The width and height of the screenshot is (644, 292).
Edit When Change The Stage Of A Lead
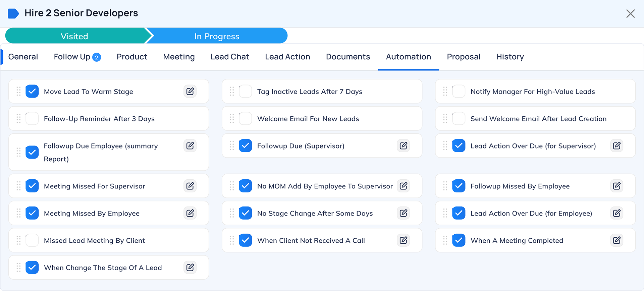pyautogui.click(x=190, y=267)
